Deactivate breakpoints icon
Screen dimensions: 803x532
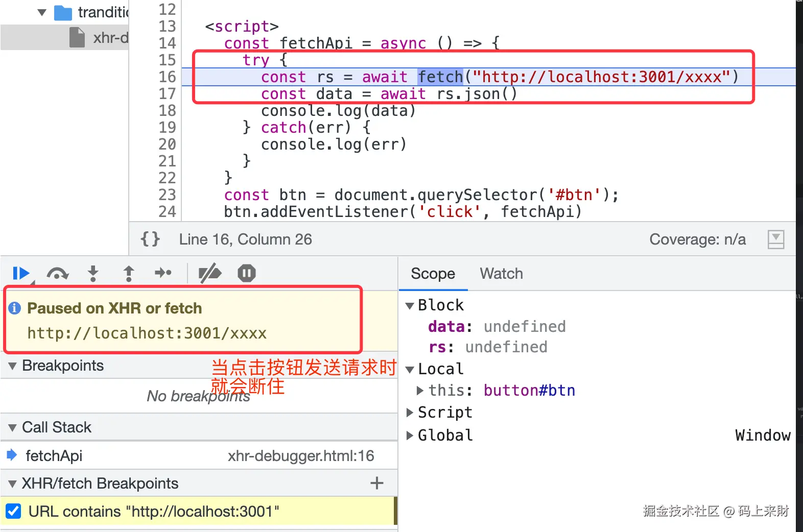(x=210, y=273)
